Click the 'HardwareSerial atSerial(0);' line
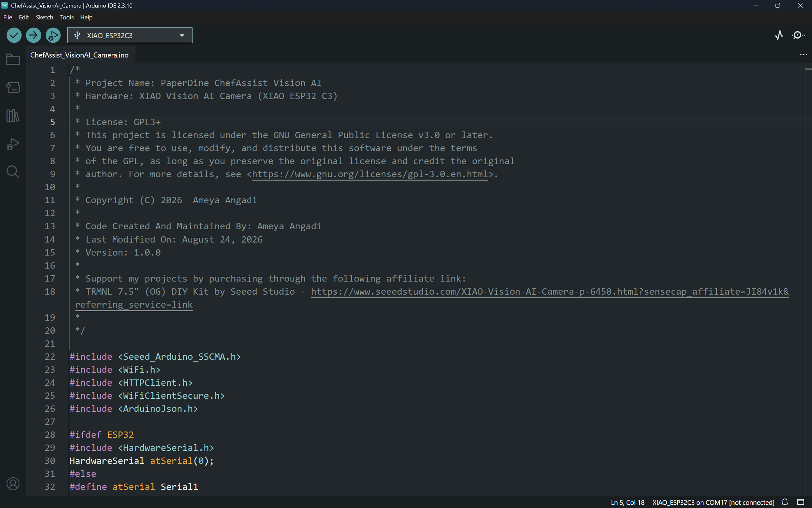 141,461
